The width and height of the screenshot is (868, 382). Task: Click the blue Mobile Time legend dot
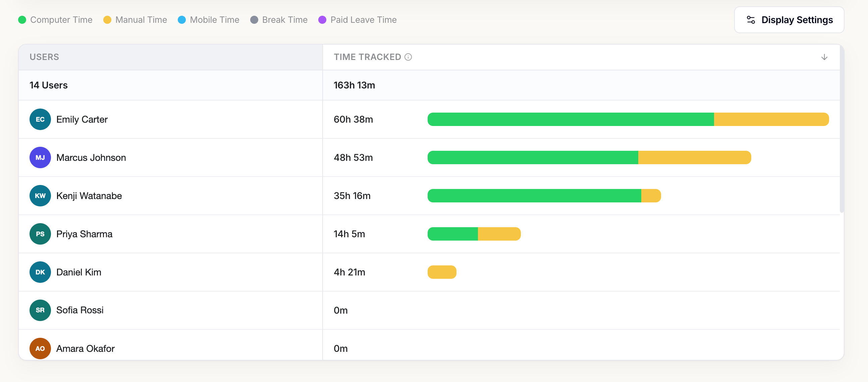[182, 20]
